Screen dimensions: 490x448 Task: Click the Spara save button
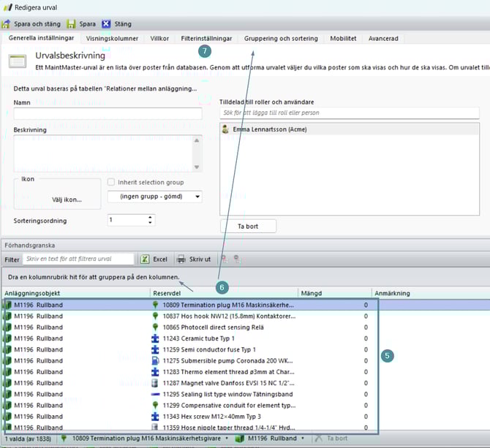81,24
